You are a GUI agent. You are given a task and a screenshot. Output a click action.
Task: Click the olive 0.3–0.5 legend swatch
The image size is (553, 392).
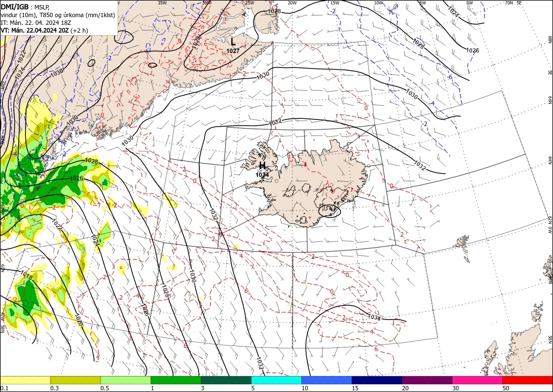coord(75,380)
